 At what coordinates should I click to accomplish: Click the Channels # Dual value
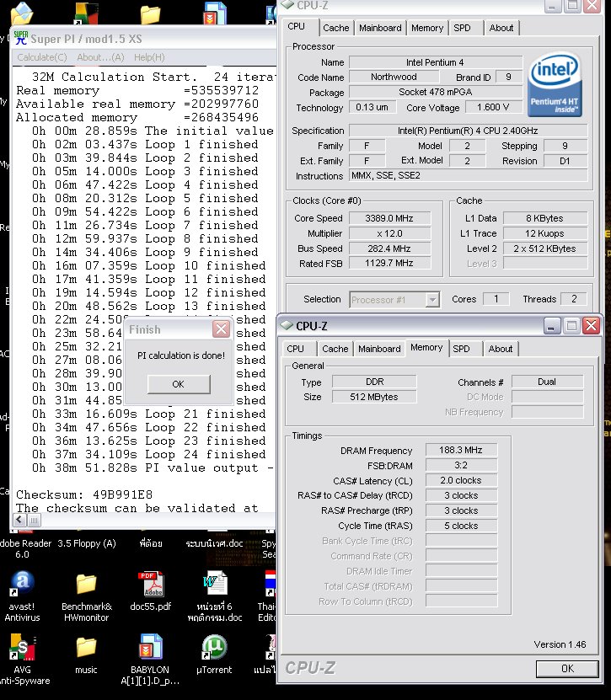click(547, 382)
